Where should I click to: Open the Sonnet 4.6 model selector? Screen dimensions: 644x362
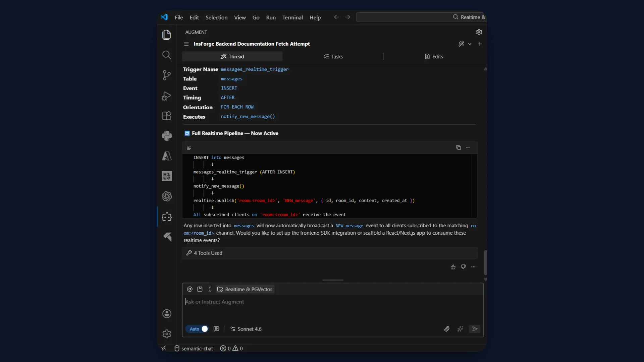coord(246,329)
